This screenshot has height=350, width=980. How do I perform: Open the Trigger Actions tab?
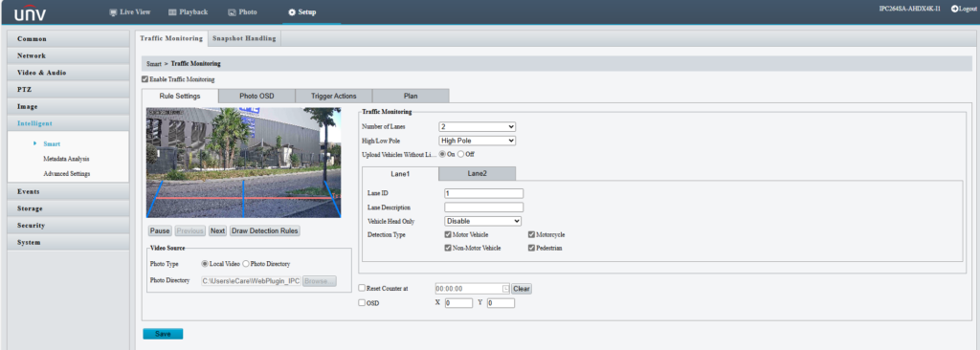(334, 97)
